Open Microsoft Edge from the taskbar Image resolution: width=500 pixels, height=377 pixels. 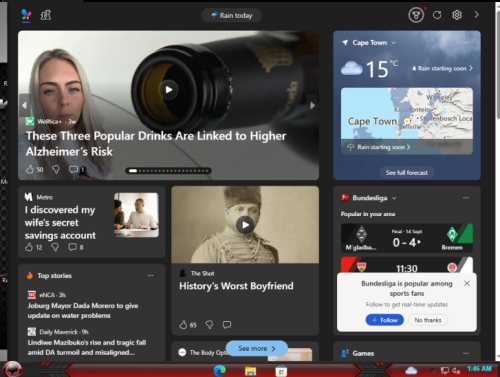[x=219, y=371]
